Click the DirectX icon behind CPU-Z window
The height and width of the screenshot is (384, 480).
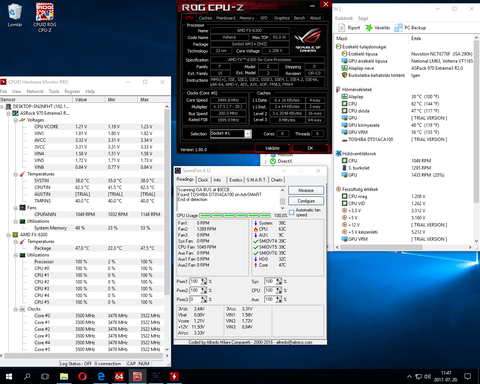(x=273, y=161)
